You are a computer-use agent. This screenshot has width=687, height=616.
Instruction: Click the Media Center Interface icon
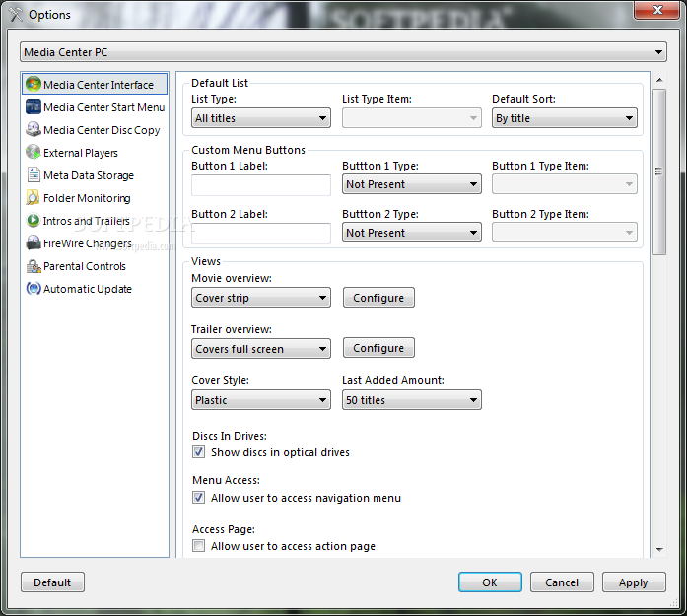tap(34, 84)
